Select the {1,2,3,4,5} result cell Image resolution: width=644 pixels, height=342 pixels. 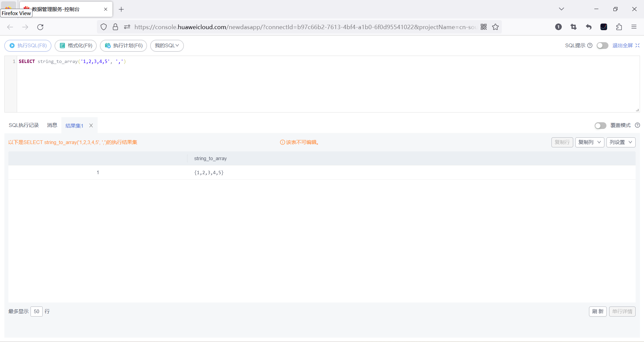click(209, 173)
